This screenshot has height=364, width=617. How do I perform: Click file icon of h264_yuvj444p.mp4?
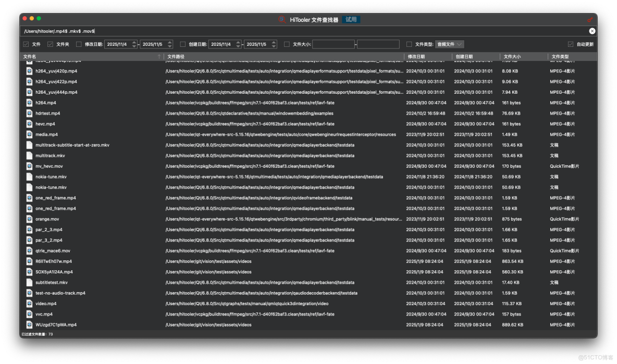pos(29,92)
